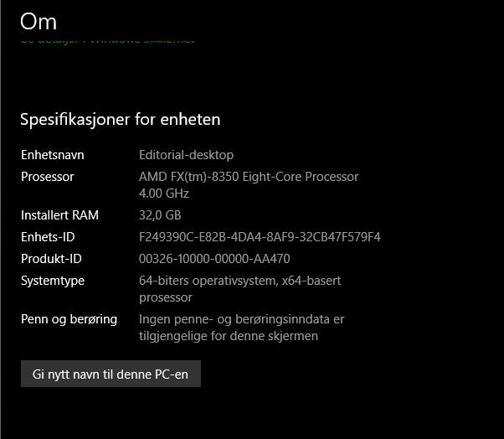This screenshot has width=504, height=439.
Task: Click the "4.00 GHz" processor speed text
Action: (163, 194)
